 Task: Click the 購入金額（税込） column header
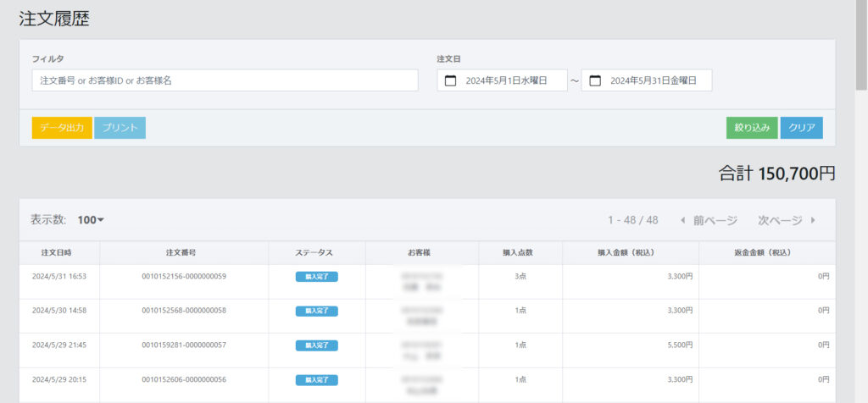click(x=630, y=252)
